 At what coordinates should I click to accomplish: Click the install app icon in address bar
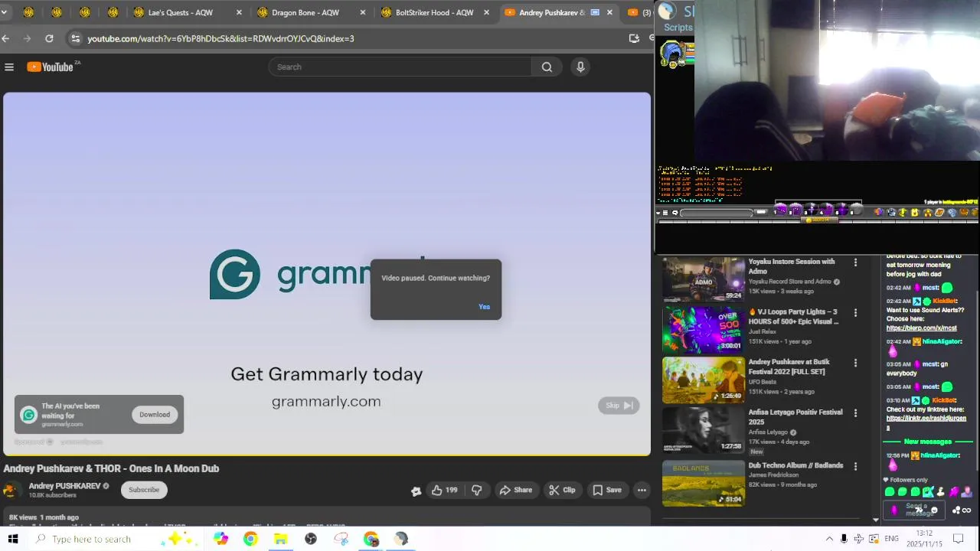tap(634, 38)
